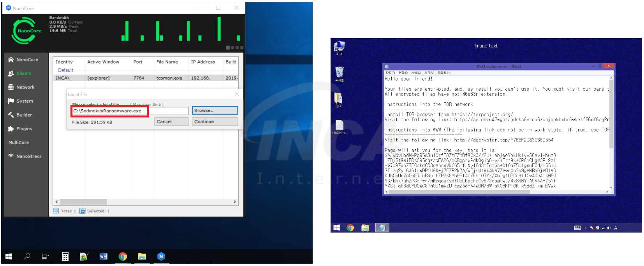
Task: Open the Builder section in sidebar
Action: coord(20,115)
